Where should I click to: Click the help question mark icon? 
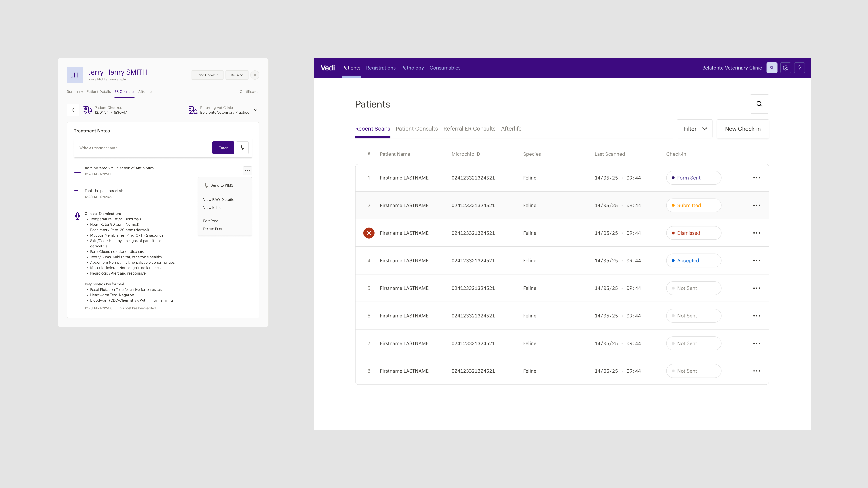pos(799,68)
